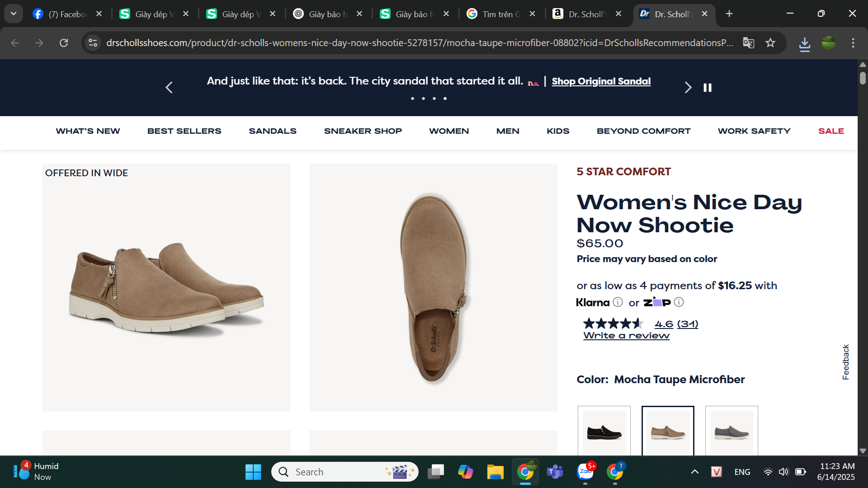Go to next promo banner
The image size is (868, 488).
point(688,88)
